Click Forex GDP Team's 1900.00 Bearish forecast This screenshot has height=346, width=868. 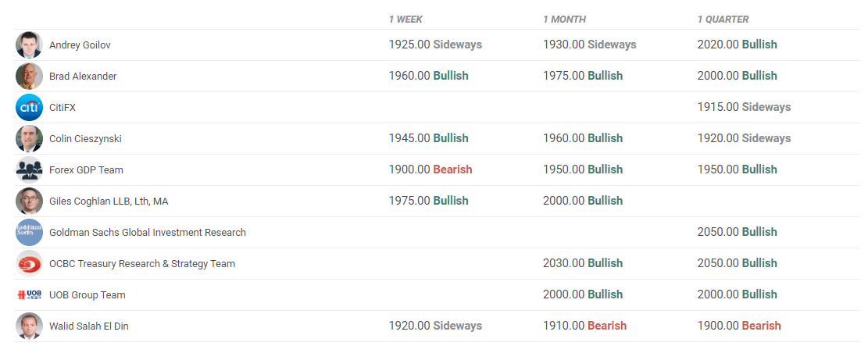(430, 170)
